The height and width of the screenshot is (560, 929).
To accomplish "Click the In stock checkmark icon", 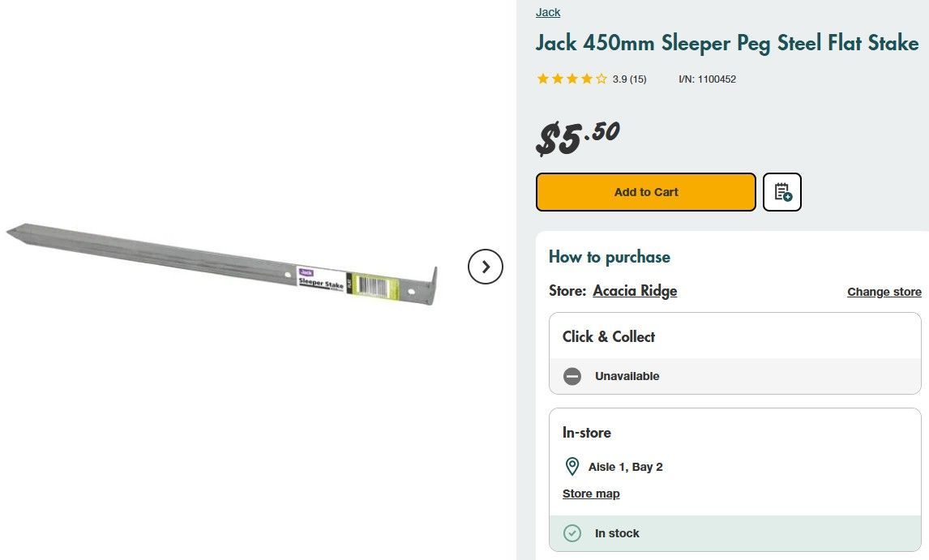I will (x=572, y=533).
